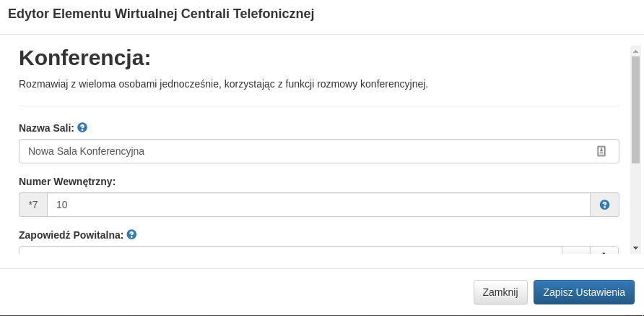Click the scrollbar down arrow
Viewport: 644px width, 316px height.
pyautogui.click(x=635, y=247)
